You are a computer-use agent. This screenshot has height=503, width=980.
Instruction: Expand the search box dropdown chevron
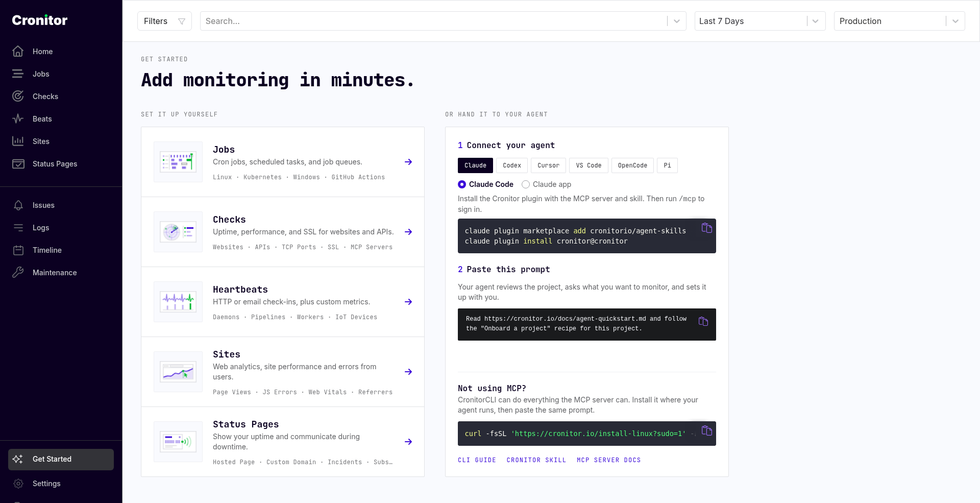coord(677,21)
